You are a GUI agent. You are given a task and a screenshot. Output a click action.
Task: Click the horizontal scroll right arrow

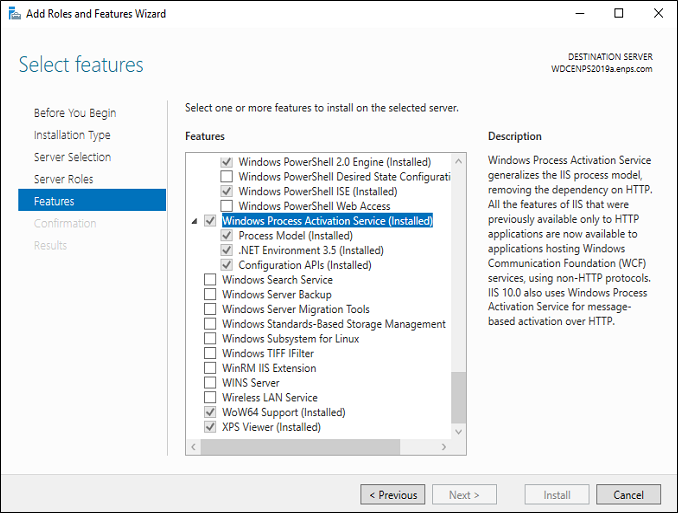[x=444, y=447]
